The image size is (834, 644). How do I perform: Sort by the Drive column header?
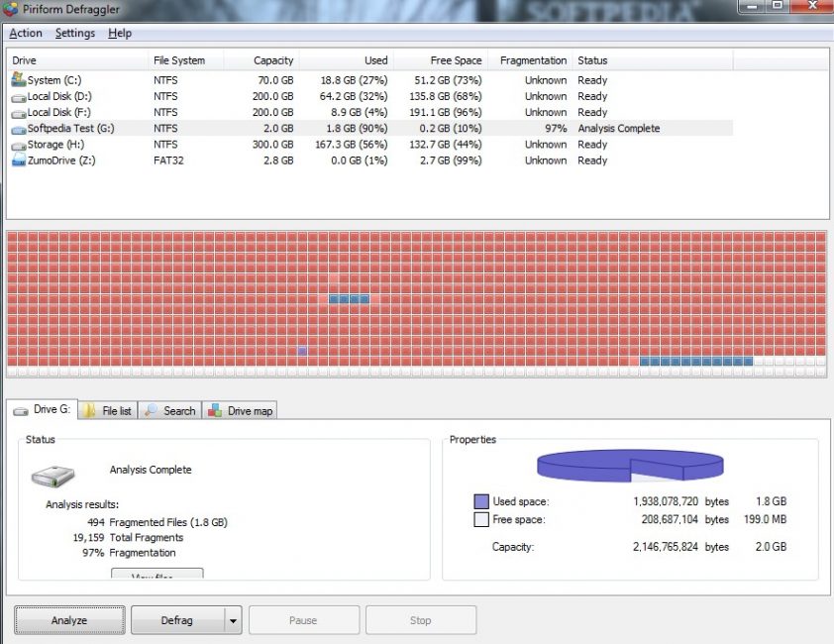(77, 60)
